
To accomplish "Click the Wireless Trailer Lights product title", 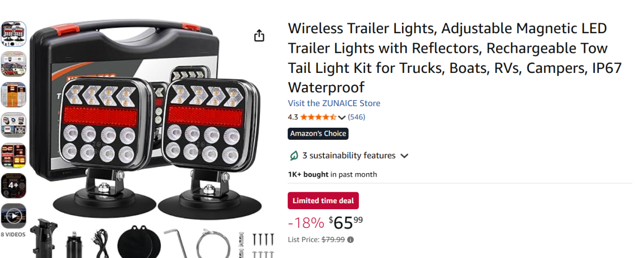I will tap(455, 58).
